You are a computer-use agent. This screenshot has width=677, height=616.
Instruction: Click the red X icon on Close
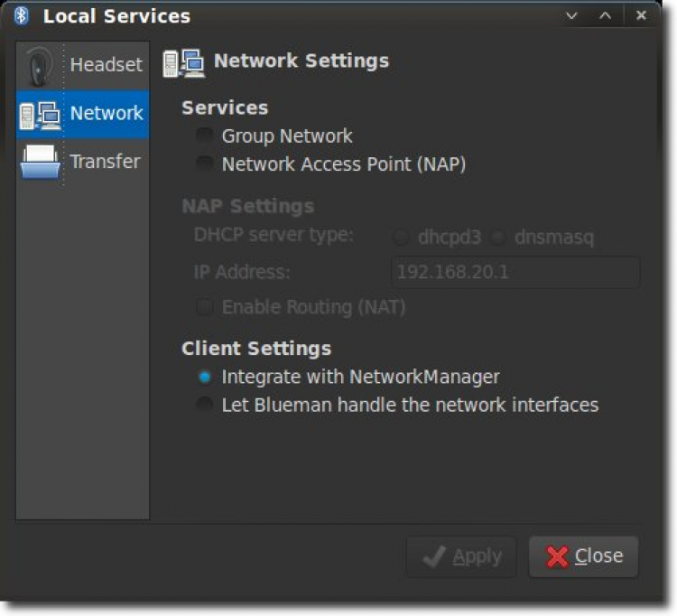pyautogui.click(x=558, y=556)
